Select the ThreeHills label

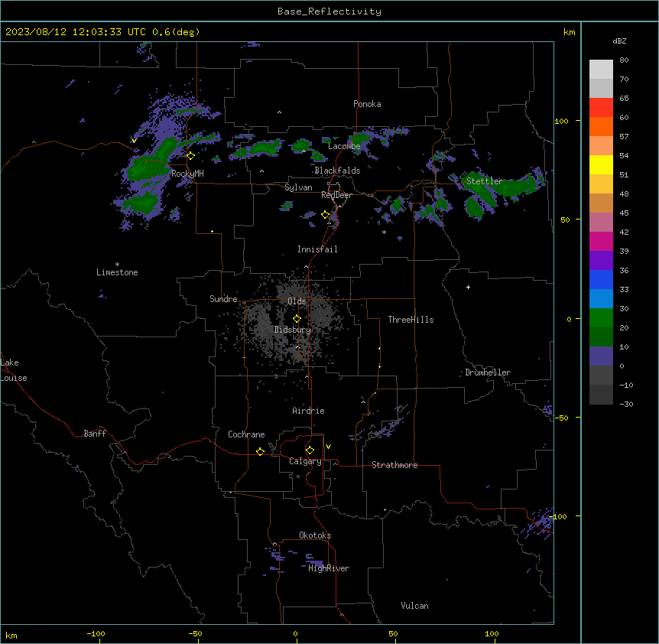pos(411,320)
